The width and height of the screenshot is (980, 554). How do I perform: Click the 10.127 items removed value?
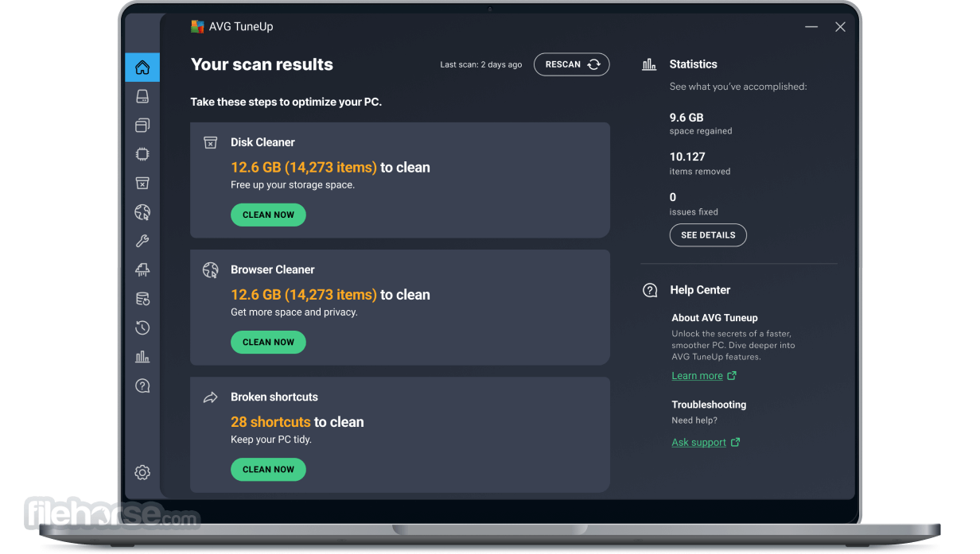[687, 157]
